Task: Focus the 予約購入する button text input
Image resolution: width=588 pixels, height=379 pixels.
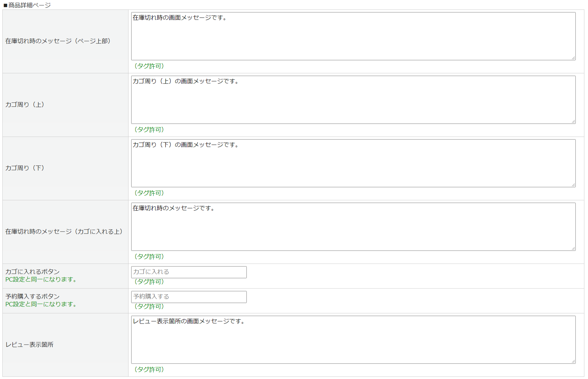Action: pyautogui.click(x=189, y=297)
